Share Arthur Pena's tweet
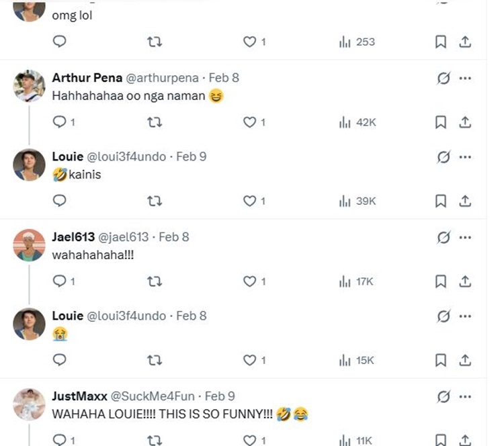This screenshot has height=446, width=504. point(464,122)
